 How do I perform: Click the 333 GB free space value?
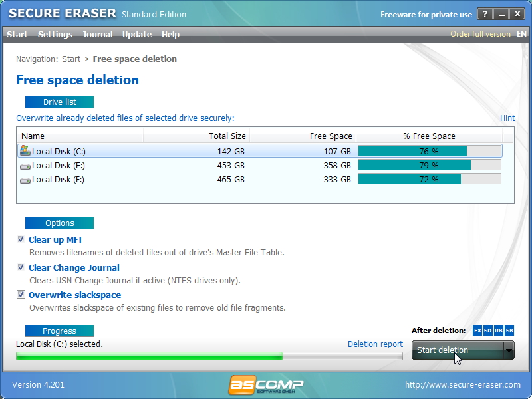coord(337,179)
